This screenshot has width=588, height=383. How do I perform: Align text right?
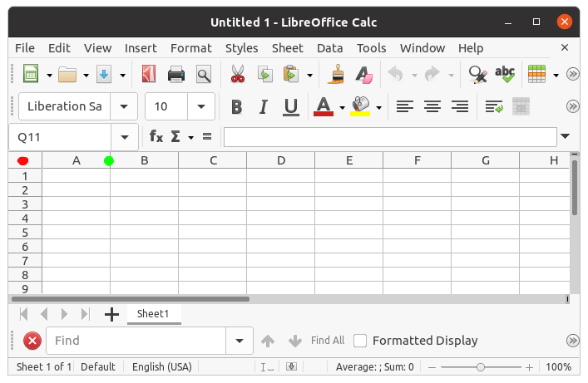[x=460, y=106]
